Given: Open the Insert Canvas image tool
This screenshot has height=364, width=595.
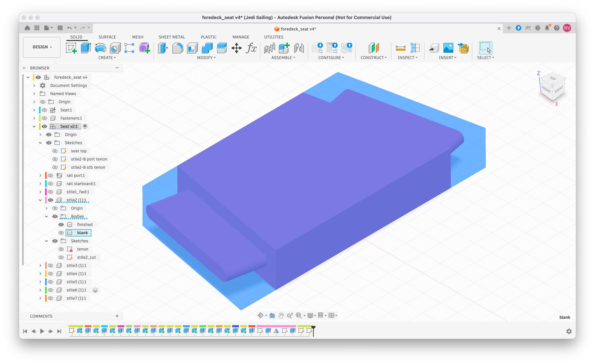Looking at the screenshot, I should click(448, 48).
